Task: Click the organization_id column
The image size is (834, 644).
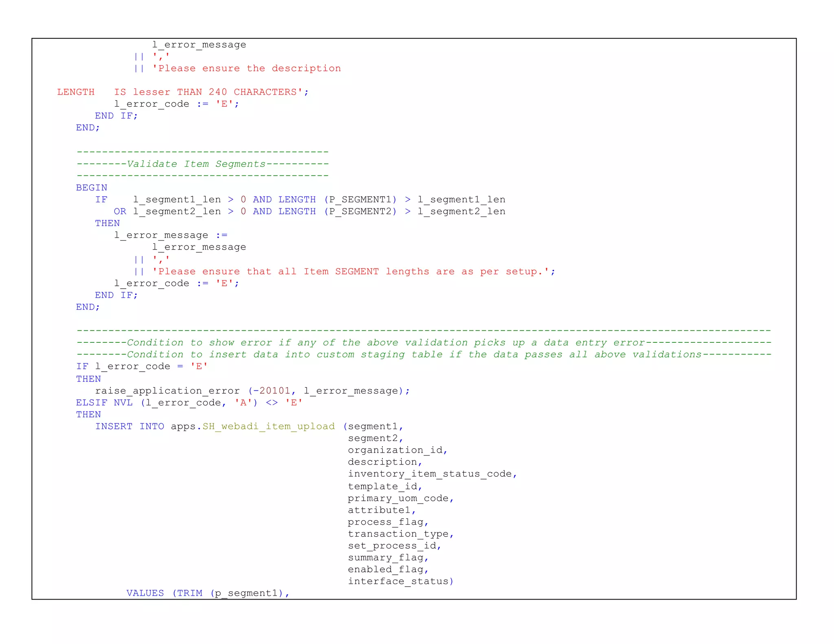Action: tap(395, 450)
